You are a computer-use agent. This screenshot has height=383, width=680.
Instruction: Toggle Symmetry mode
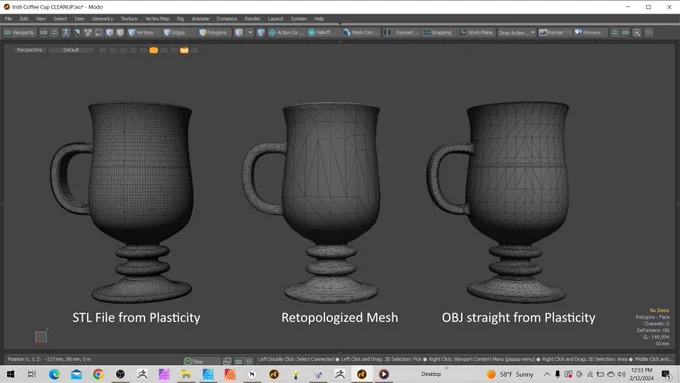click(x=402, y=33)
